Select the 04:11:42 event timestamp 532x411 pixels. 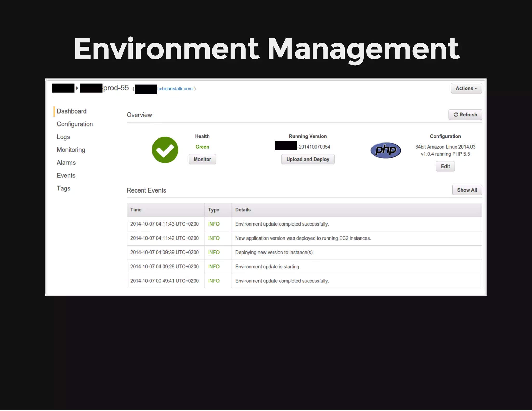(x=164, y=238)
